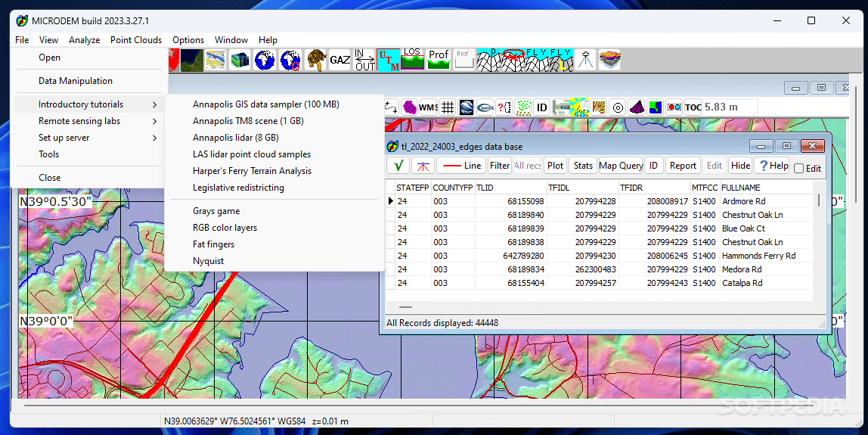Open the Point Clouds menu
This screenshot has width=868, height=435.
(136, 40)
